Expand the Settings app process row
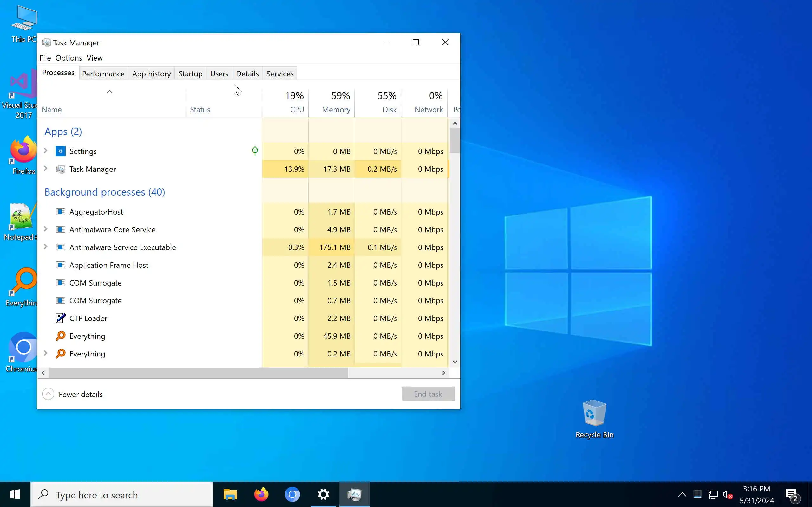This screenshot has height=507, width=812. [46, 151]
